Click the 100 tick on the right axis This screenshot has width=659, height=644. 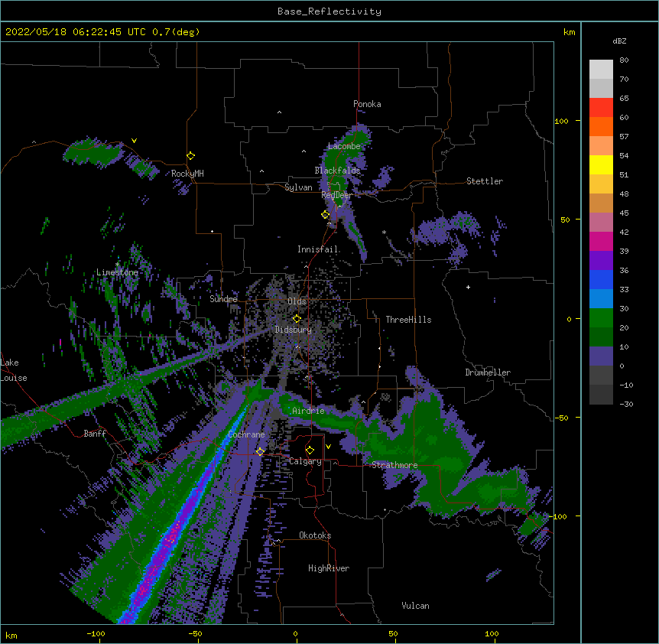tap(561, 121)
